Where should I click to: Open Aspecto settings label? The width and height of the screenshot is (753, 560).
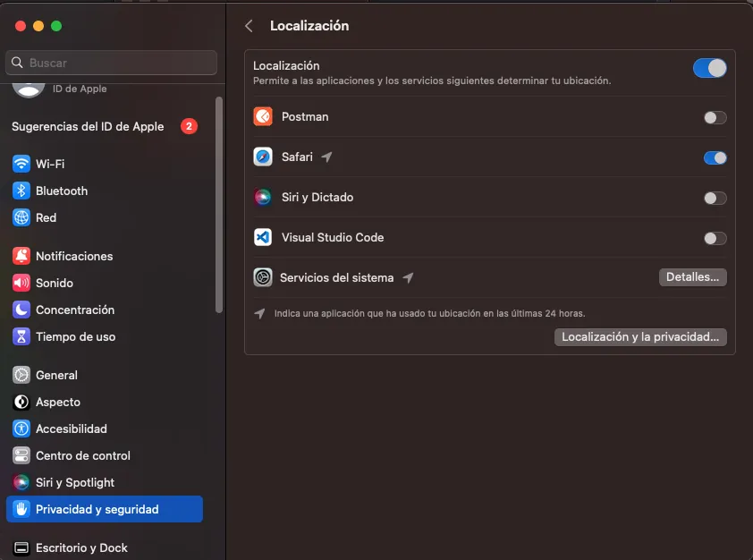[58, 402]
